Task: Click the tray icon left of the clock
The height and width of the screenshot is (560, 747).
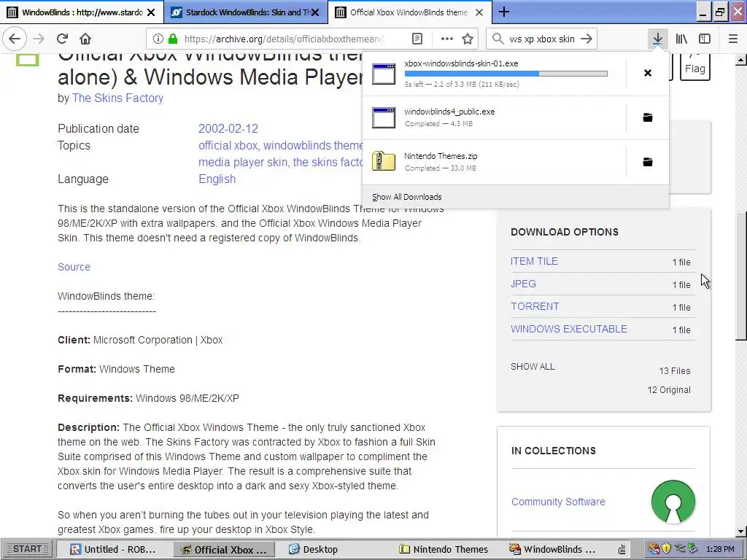Action: point(692,549)
